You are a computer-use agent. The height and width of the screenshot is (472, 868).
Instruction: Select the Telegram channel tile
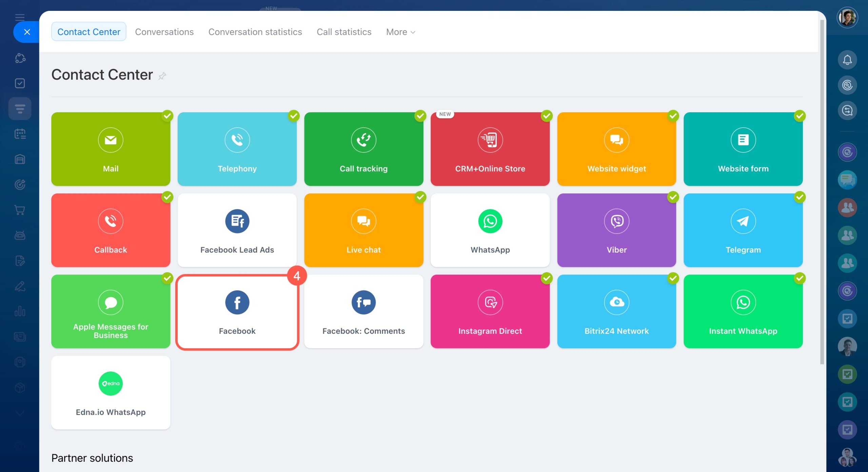743,230
